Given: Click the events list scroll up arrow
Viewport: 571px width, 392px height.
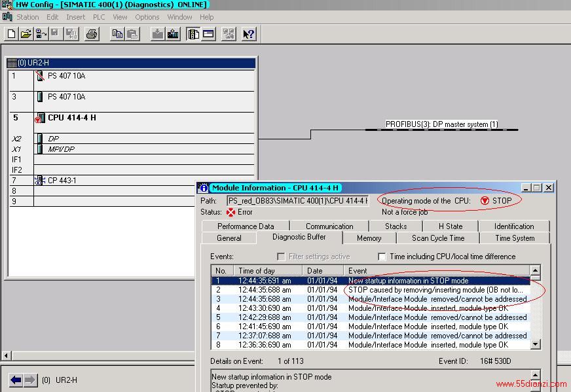Looking at the screenshot, I should [x=536, y=270].
